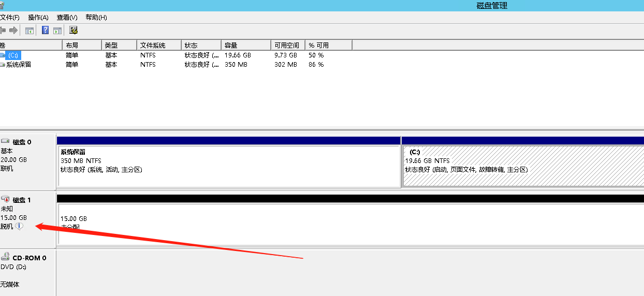Sort by the 文件系统 column header
The height and width of the screenshot is (296, 644).
(158, 46)
